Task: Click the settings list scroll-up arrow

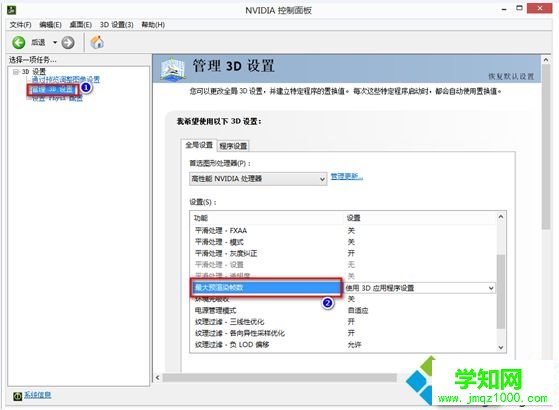Action: (x=501, y=216)
